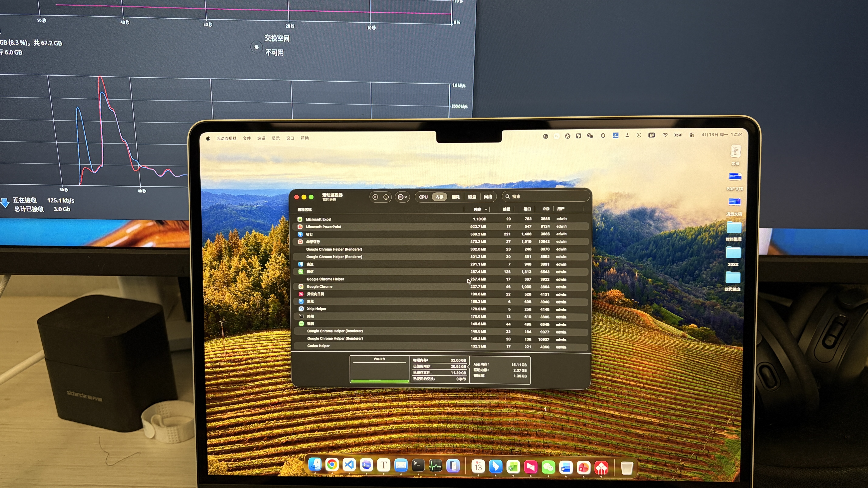Sort processes by the 内存 column header
The width and height of the screenshot is (868, 488).
pos(477,209)
